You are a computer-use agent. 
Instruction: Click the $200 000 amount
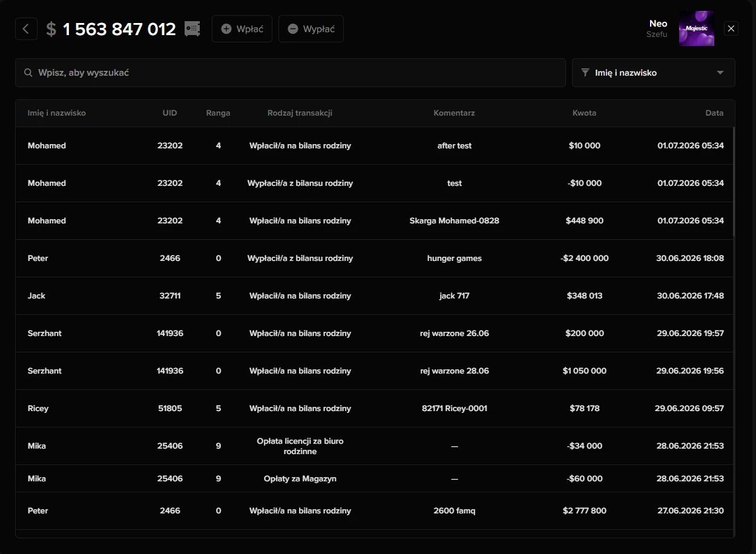point(585,334)
